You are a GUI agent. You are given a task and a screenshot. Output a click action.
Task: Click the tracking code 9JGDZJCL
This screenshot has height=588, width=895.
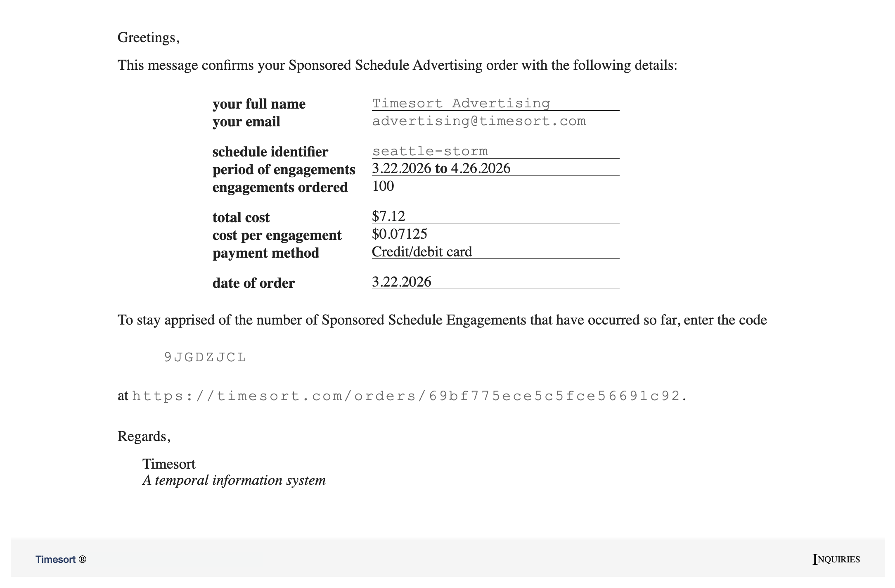(x=205, y=357)
